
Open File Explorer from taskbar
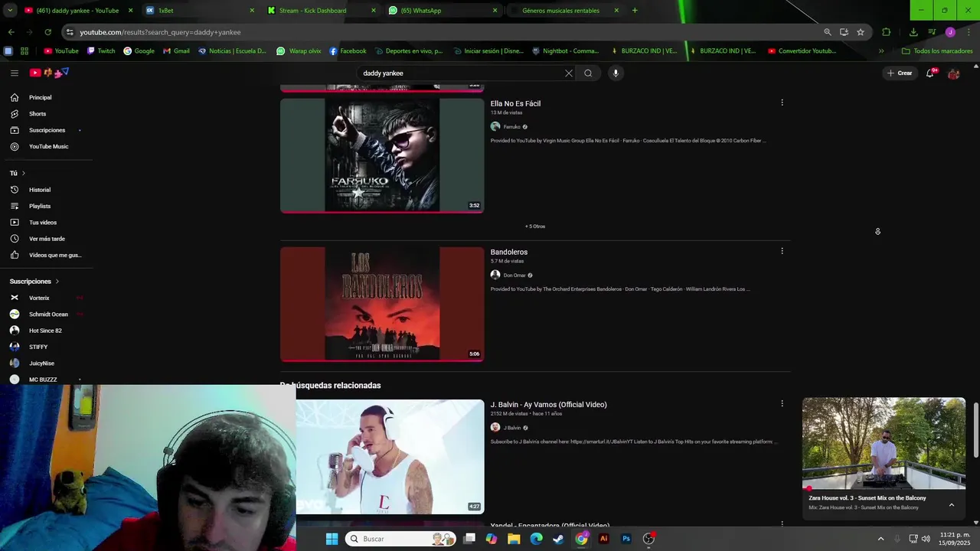514,539
